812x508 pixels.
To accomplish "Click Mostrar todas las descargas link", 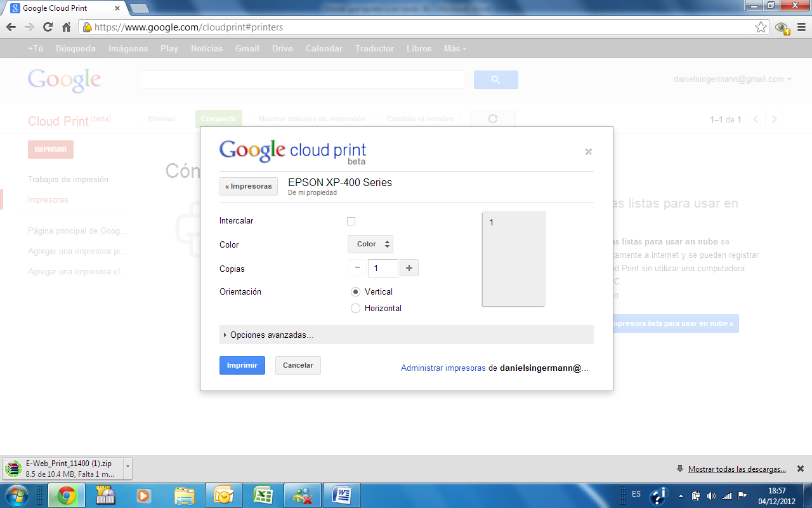I will [x=737, y=469].
